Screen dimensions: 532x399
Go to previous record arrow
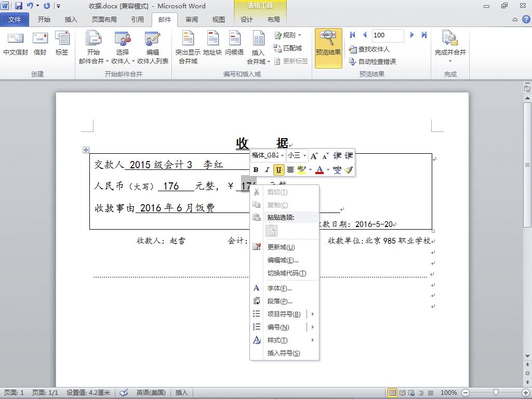pos(365,35)
